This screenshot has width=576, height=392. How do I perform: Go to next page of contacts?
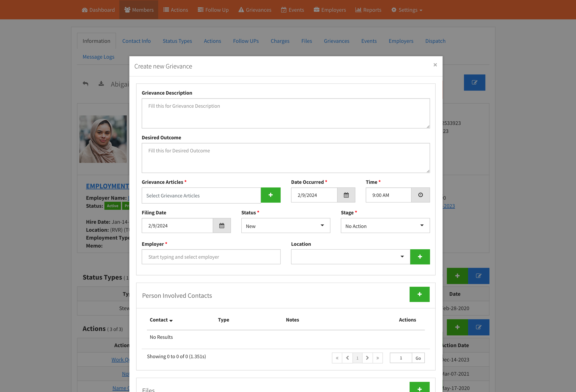pyautogui.click(x=367, y=358)
